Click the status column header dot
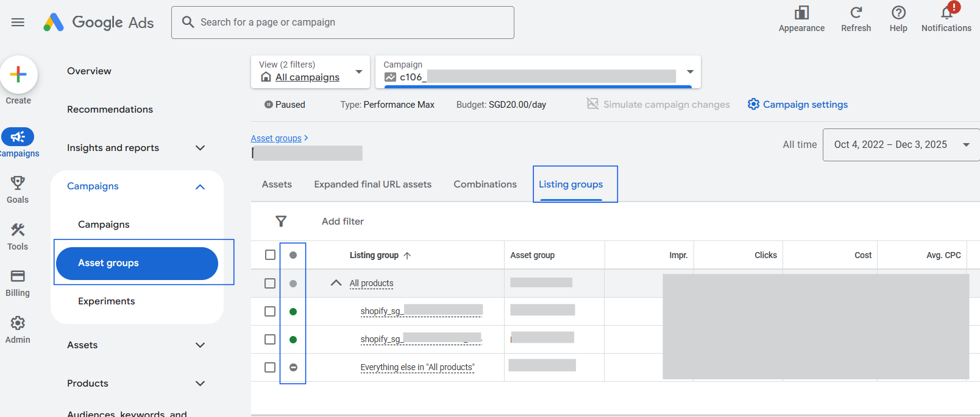Screen dimensions: 980x417 point(293,255)
